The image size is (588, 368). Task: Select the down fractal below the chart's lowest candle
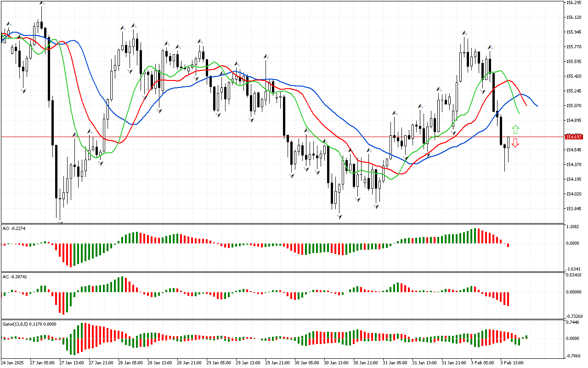(60, 223)
